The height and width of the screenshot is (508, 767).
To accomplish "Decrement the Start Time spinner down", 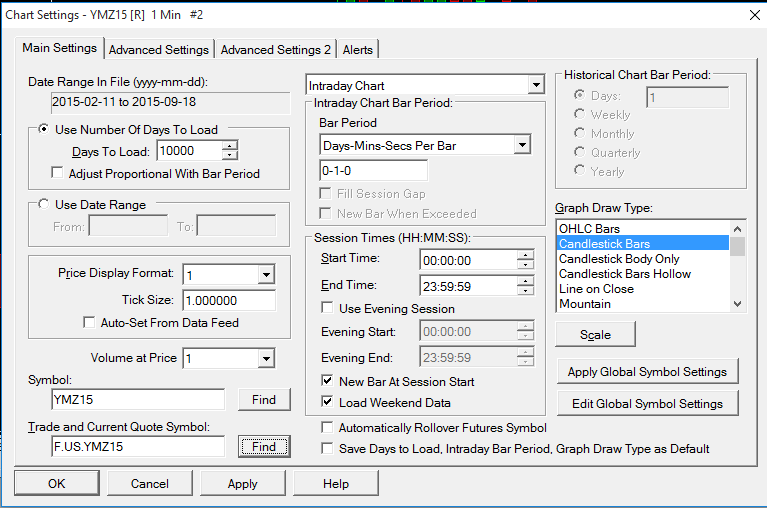I will [525, 265].
